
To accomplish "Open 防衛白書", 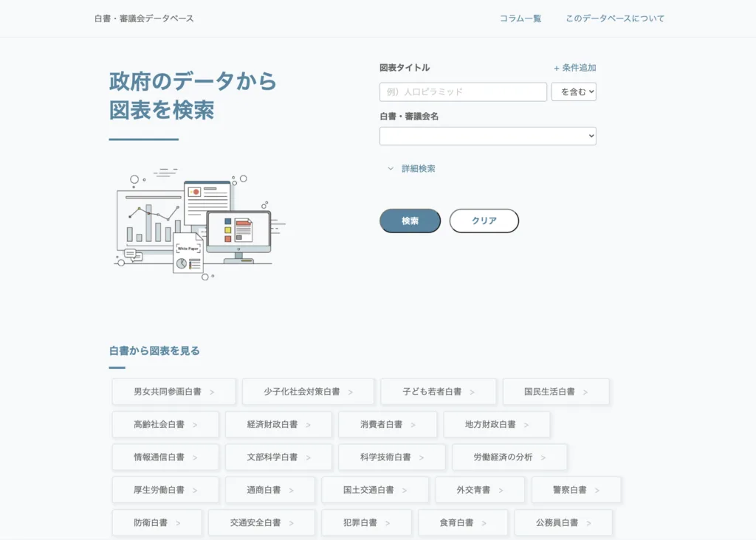I will [157, 522].
